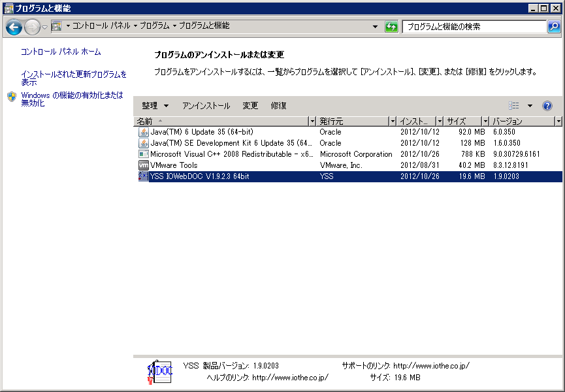Click the 修復 toolbar button
Screen dimensions: 565x392
278,106
